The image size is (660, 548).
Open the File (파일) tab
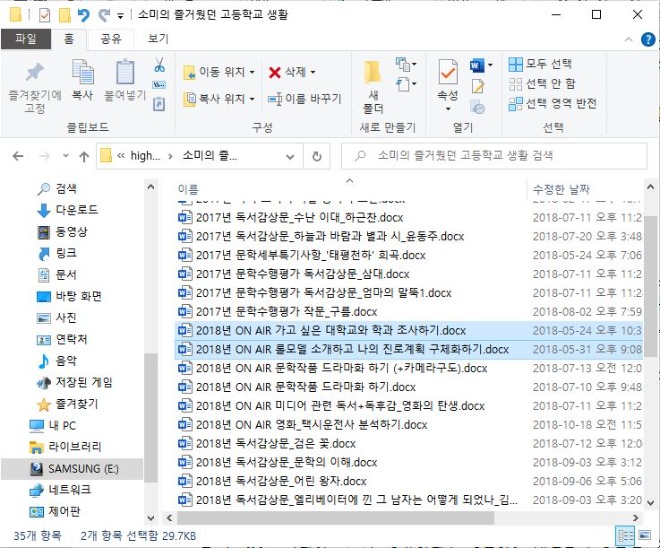(26, 39)
